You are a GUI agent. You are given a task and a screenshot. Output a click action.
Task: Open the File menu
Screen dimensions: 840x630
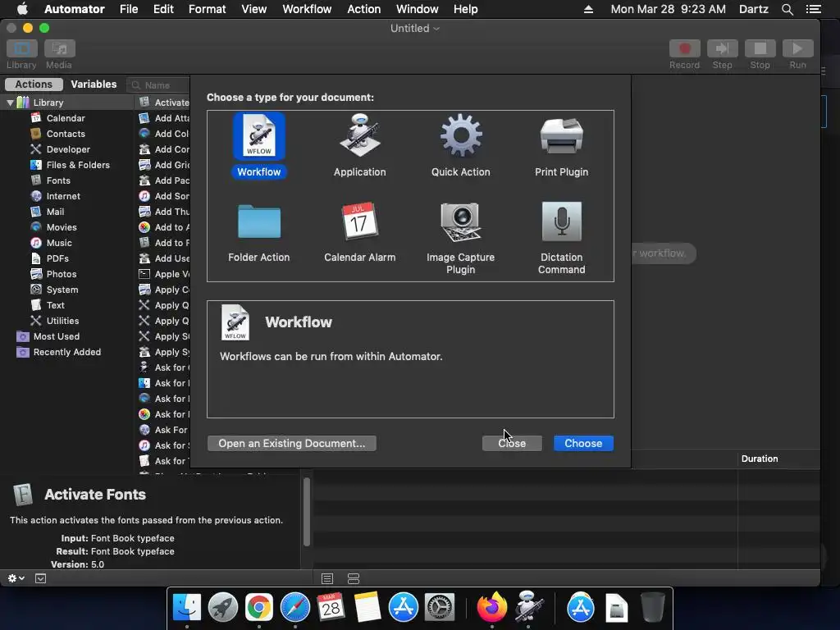(129, 9)
